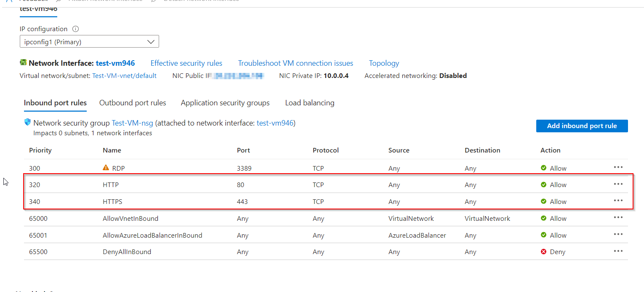Click the green Allow check icon for RDP
644x292 pixels.
(x=543, y=168)
